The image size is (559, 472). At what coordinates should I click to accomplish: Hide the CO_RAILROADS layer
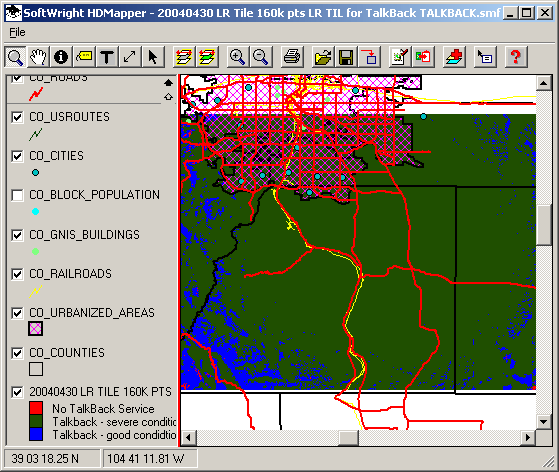click(17, 274)
